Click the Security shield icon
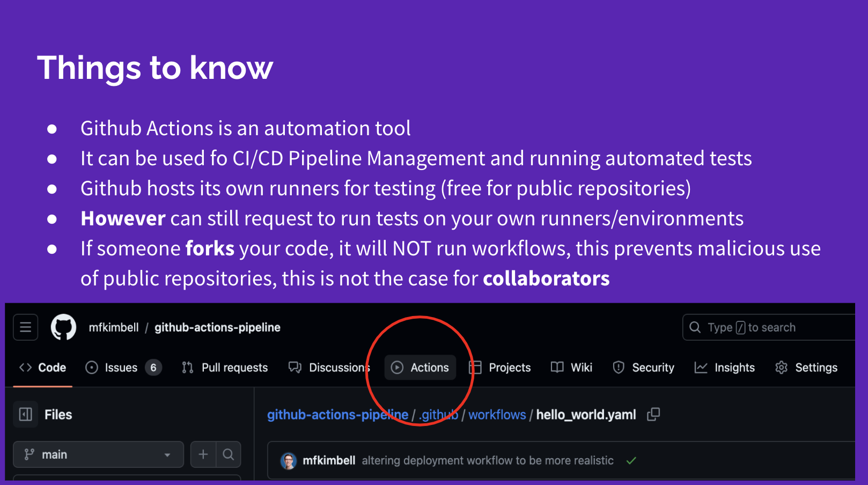The width and height of the screenshot is (868, 485). pos(619,368)
